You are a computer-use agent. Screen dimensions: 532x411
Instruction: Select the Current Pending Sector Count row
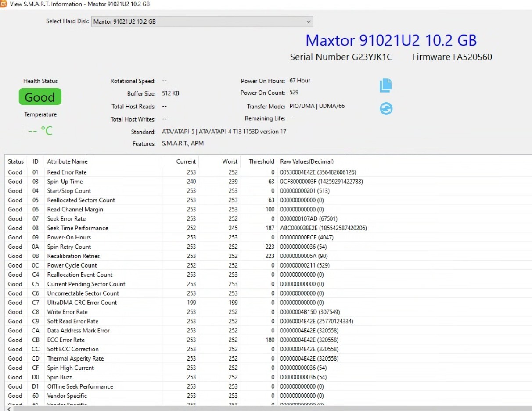click(269, 284)
